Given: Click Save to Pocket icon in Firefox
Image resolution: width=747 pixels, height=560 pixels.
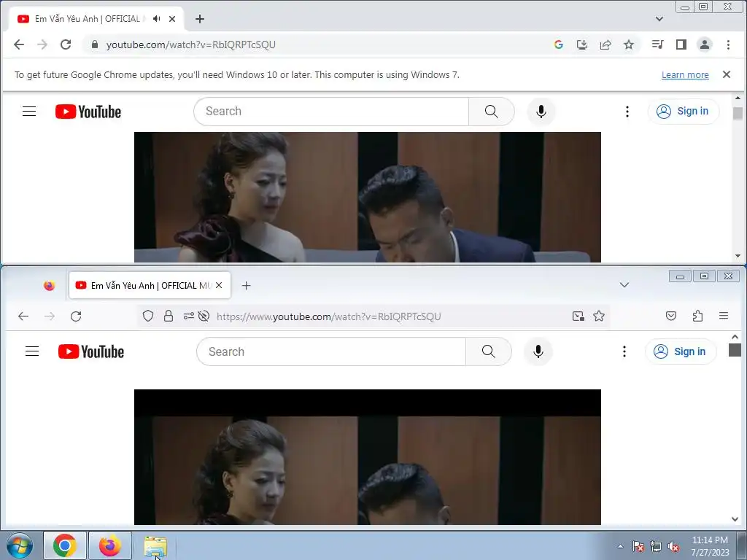Looking at the screenshot, I should [671, 316].
